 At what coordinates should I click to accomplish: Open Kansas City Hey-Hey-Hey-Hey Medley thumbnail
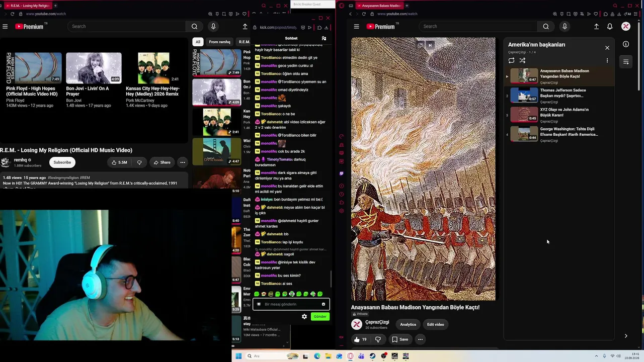tap(153, 68)
